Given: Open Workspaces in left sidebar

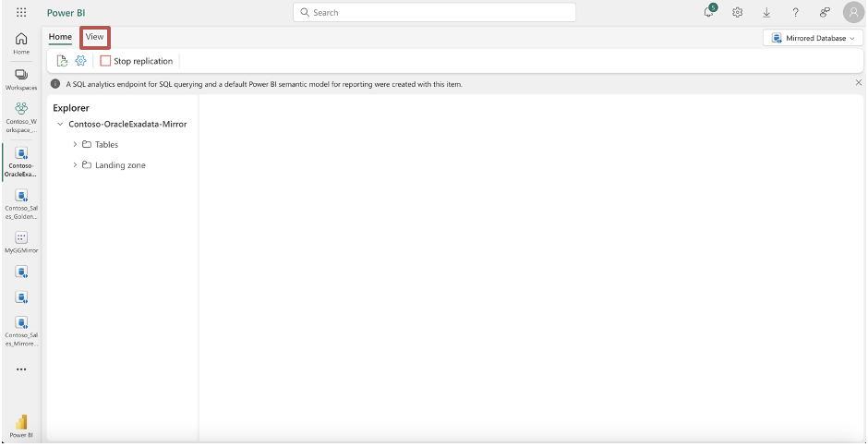Looking at the screenshot, I should point(21,79).
